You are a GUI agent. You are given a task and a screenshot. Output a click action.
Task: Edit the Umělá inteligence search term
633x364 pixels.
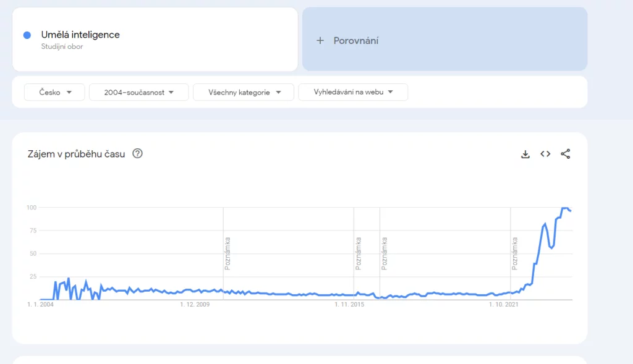coord(155,39)
